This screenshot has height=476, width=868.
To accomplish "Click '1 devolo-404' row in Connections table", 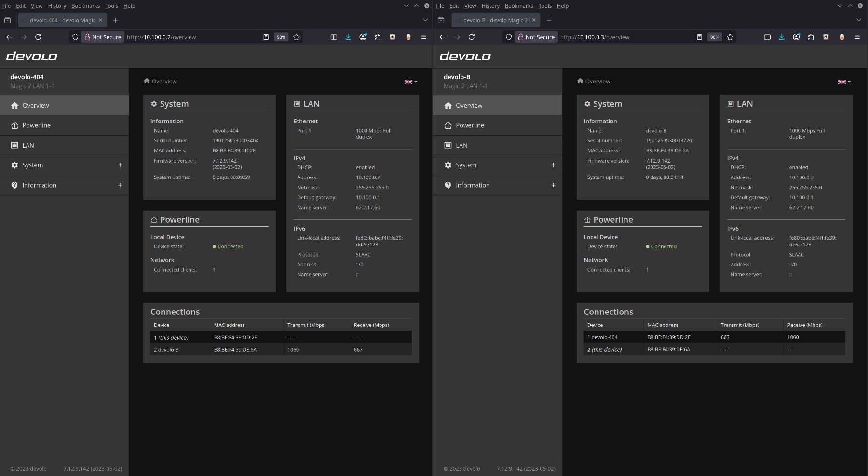I will coord(715,337).
